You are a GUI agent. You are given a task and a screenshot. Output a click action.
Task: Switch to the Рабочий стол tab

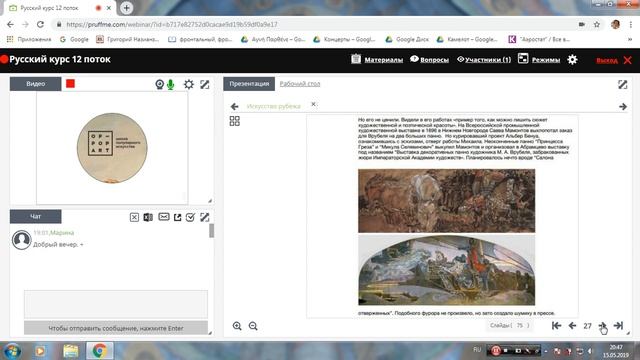300,84
